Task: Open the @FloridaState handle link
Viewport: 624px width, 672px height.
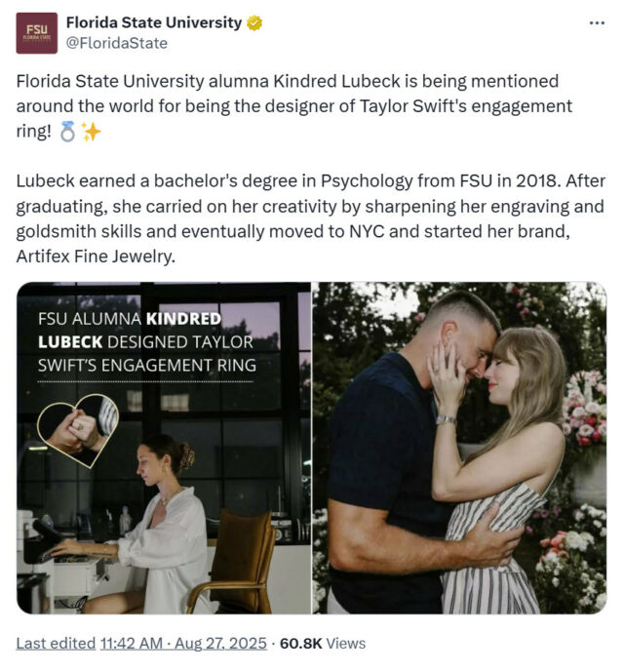Action: (117, 43)
